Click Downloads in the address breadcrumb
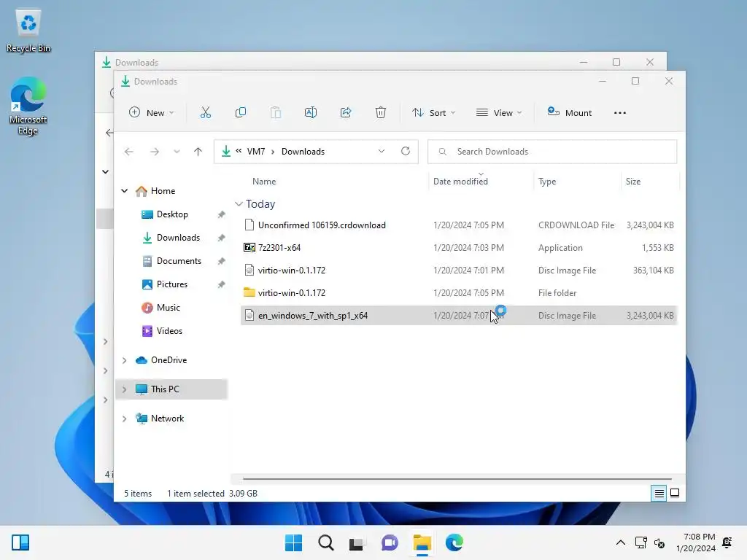The width and height of the screenshot is (747, 560). point(303,152)
